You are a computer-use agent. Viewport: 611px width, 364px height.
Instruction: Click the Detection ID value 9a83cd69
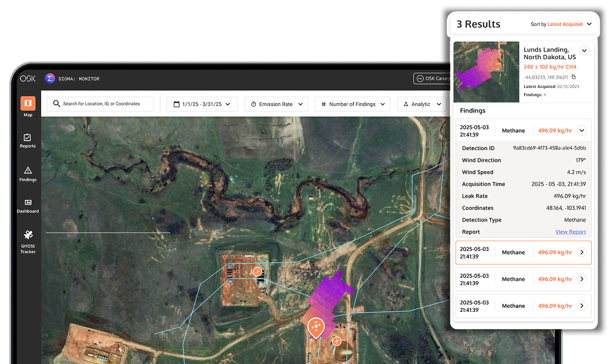click(x=549, y=148)
